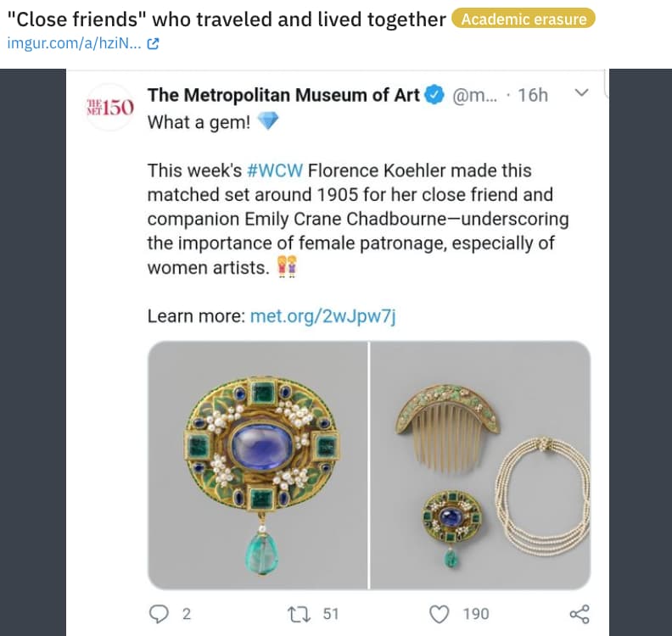This screenshot has width=672, height=636.
Task: Select the Academic erasure flair tag
Action: click(x=524, y=19)
